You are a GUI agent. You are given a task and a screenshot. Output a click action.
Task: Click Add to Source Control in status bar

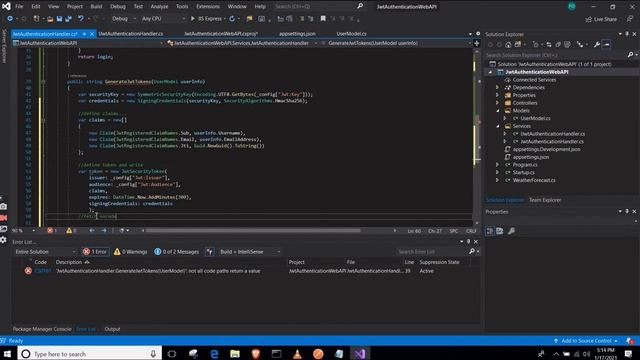click(586, 341)
